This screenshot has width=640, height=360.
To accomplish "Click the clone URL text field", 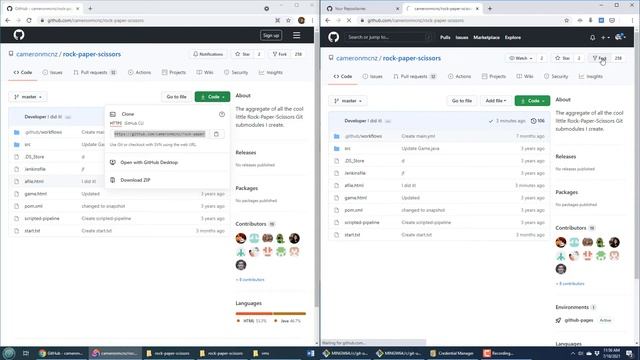I will pyautogui.click(x=160, y=134).
